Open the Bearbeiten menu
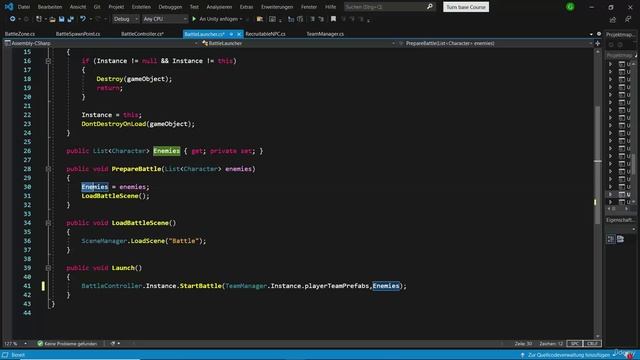The height and width of the screenshot is (360, 640). 50,7
